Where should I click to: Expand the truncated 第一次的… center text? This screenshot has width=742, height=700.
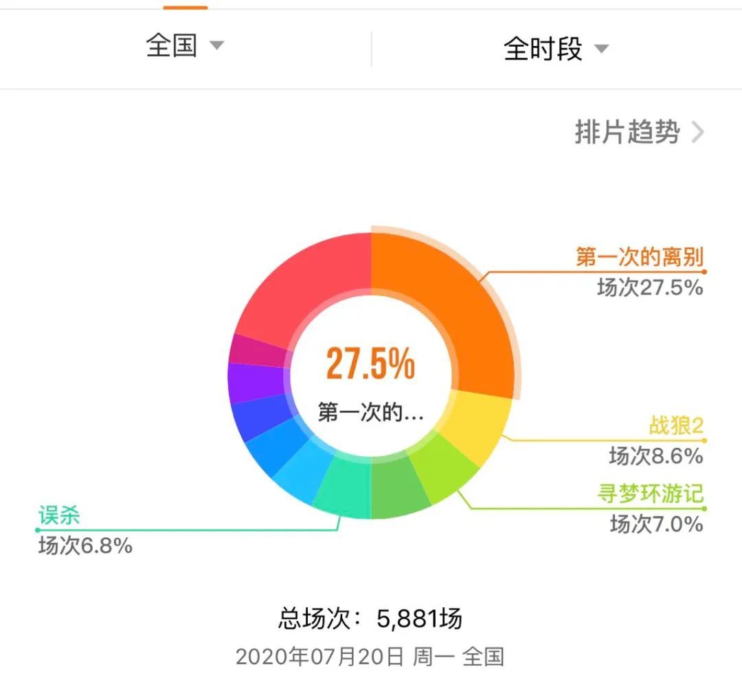point(371,413)
